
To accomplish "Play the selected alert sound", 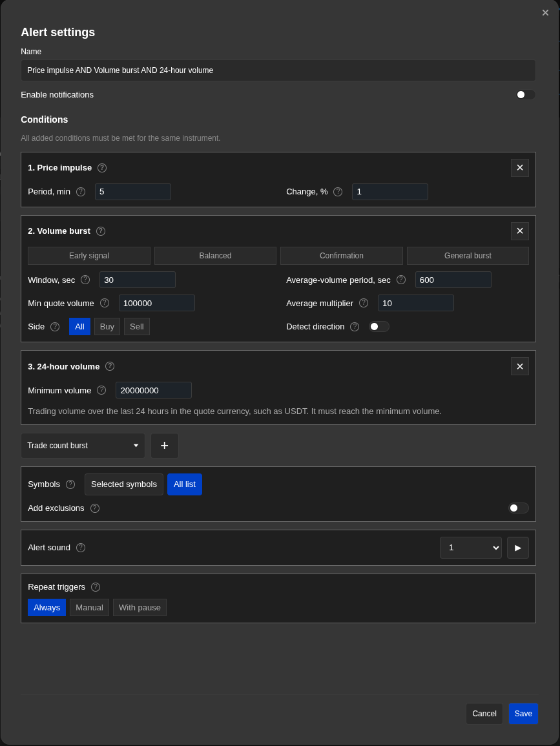I will pyautogui.click(x=517, y=548).
